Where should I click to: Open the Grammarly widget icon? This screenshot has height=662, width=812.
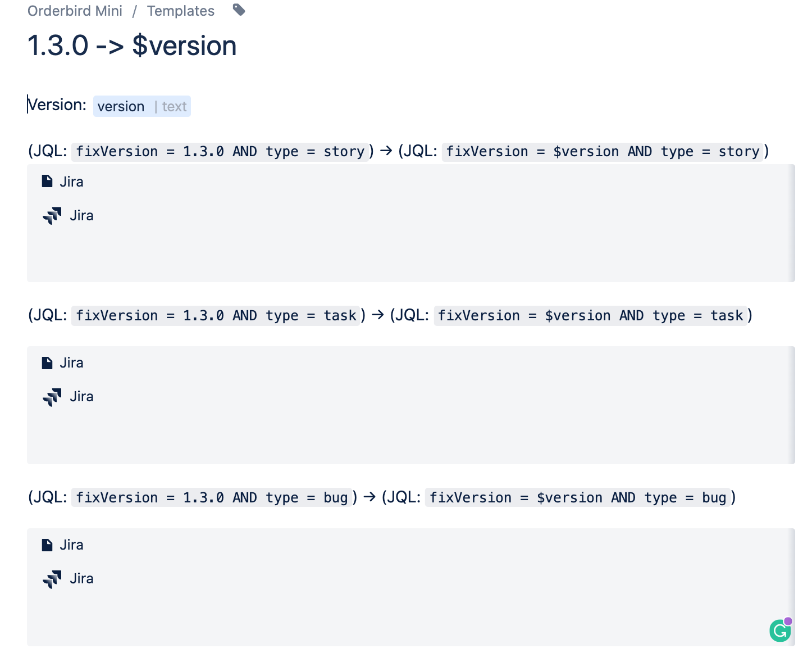point(781,630)
